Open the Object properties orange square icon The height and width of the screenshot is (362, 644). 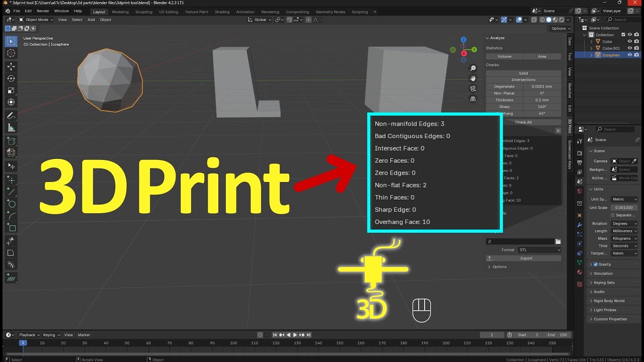coord(580,215)
